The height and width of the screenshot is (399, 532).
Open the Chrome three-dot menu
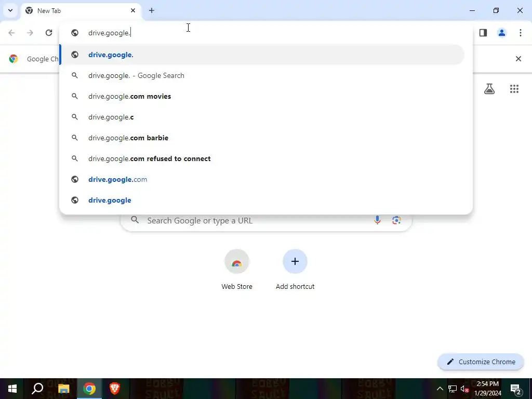click(x=521, y=33)
